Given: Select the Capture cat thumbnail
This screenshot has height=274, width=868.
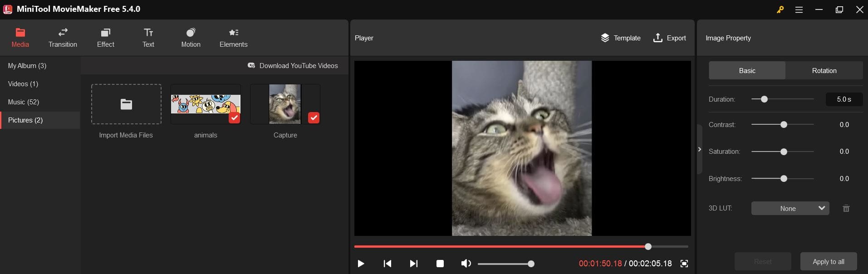Looking at the screenshot, I should click(x=285, y=104).
